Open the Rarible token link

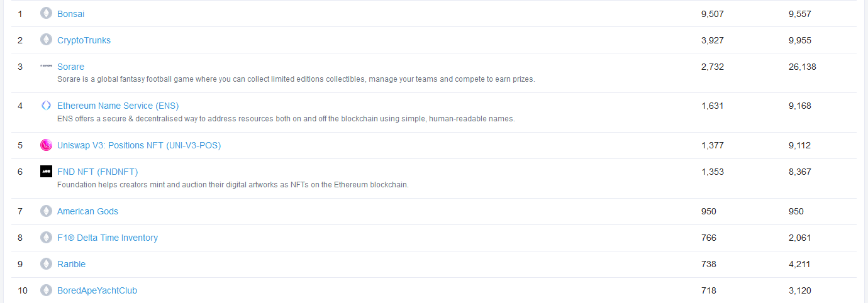point(71,264)
